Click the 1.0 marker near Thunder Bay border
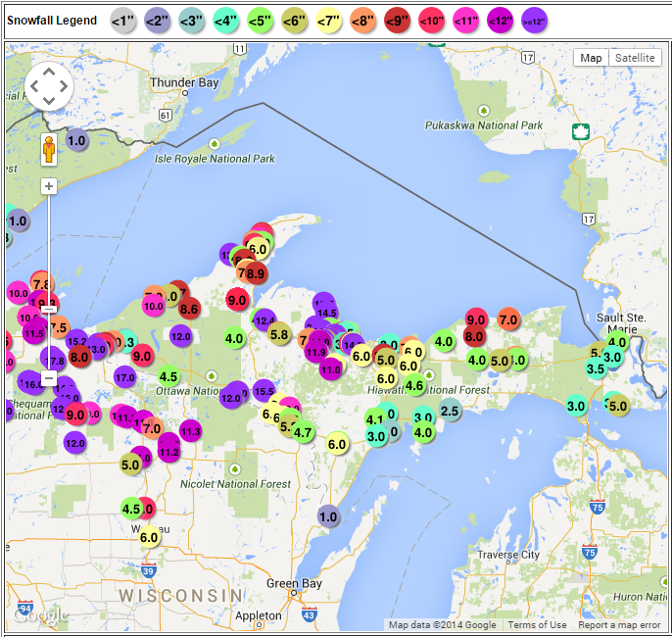 pos(77,140)
